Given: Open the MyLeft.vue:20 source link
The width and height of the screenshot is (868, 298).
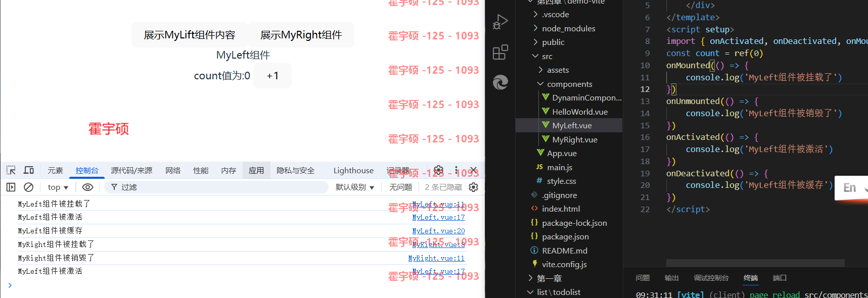Looking at the screenshot, I should click(x=438, y=231).
